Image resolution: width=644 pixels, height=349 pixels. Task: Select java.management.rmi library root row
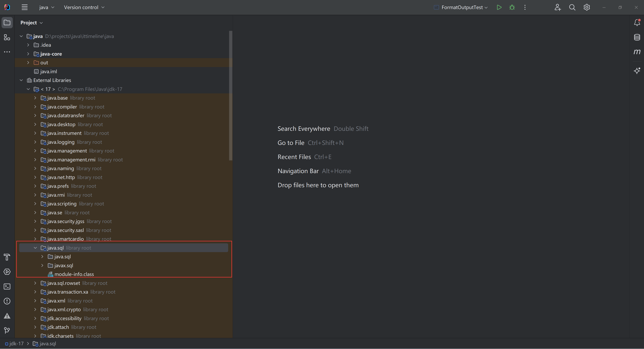123,160
